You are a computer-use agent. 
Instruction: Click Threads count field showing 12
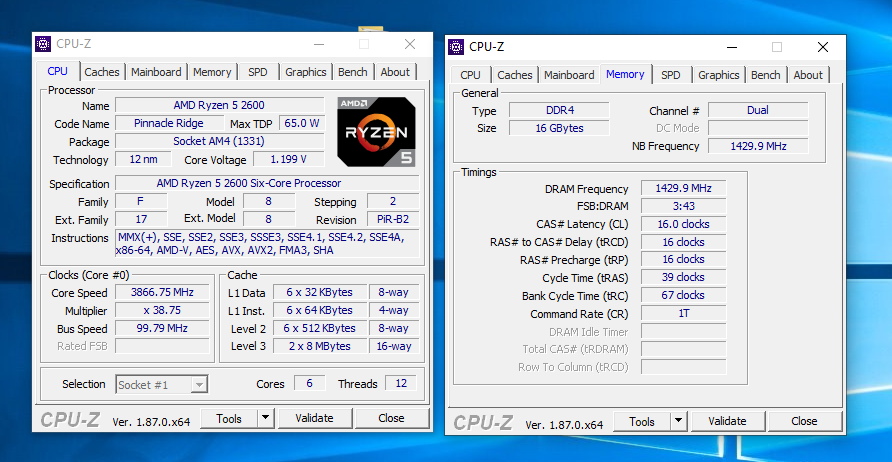(x=401, y=383)
